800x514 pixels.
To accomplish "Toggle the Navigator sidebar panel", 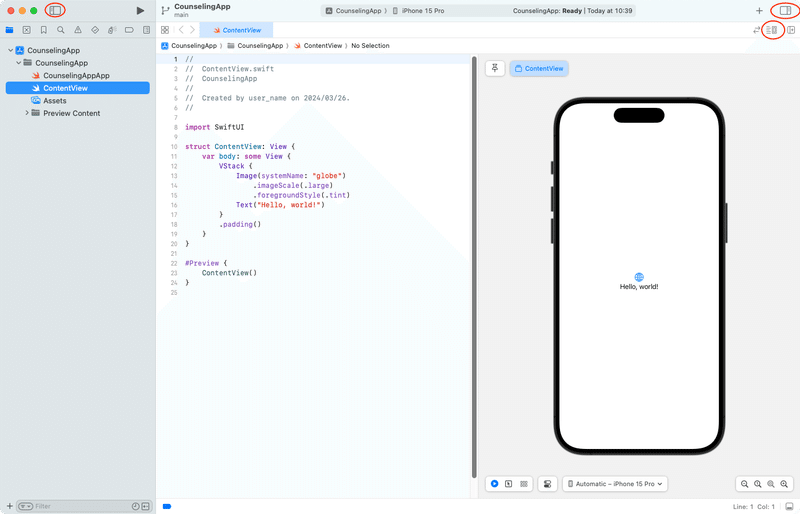I will 55,10.
